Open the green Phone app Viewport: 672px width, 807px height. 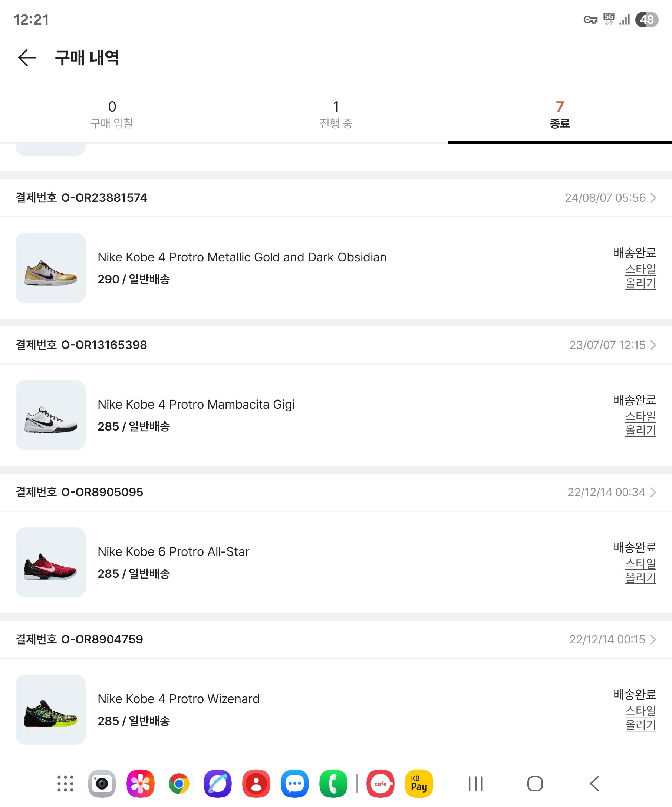(x=333, y=784)
